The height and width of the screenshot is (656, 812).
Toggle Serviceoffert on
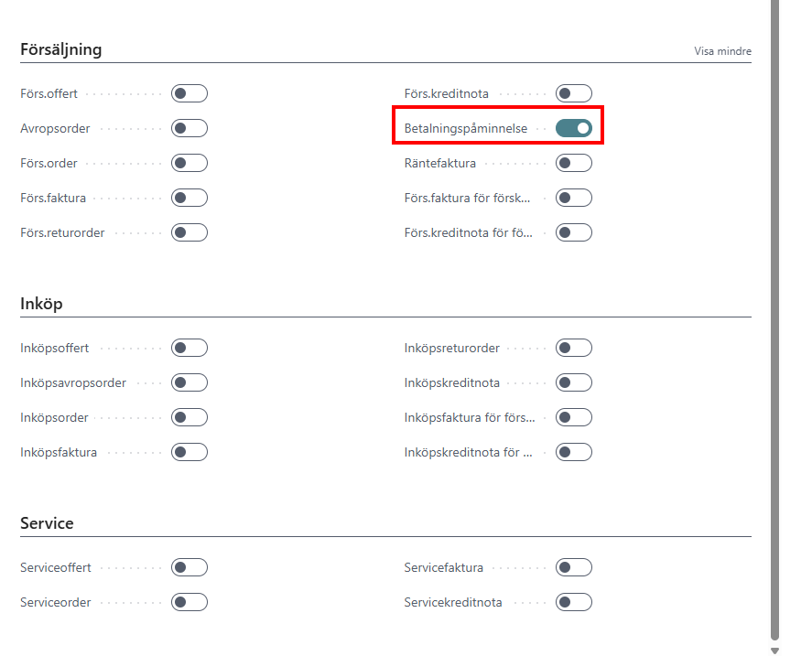click(x=189, y=567)
